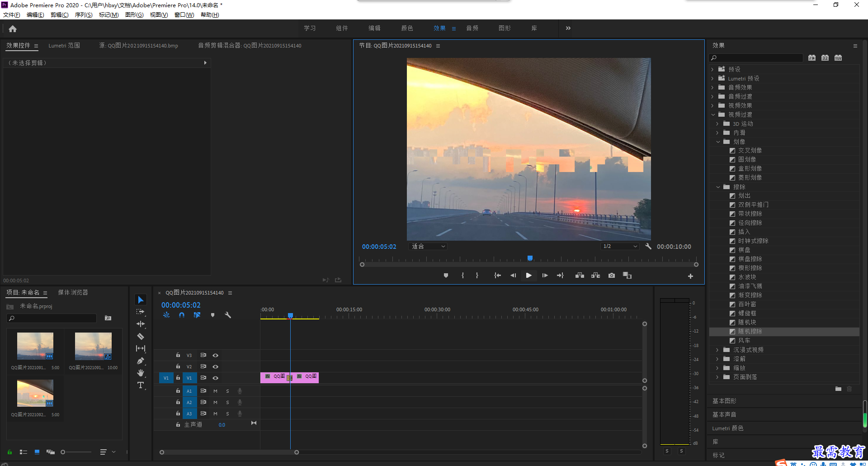Viewport: 868px width, 466px height.
Task: Select the Type tool
Action: [141, 385]
